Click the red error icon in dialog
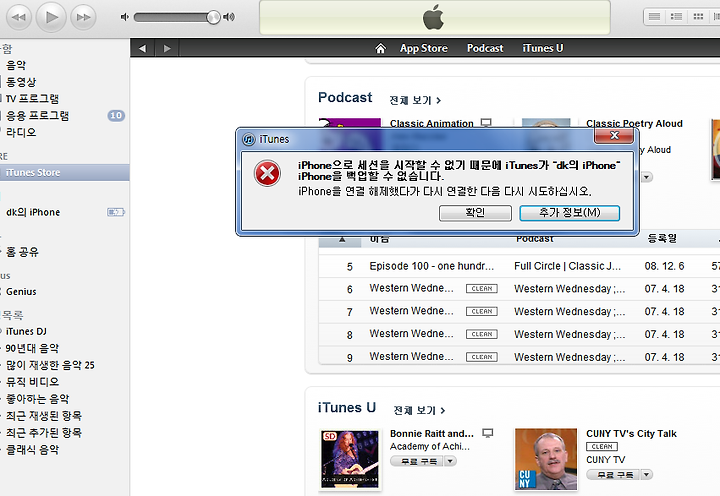Viewport: 720px width, 496px height. [267, 174]
